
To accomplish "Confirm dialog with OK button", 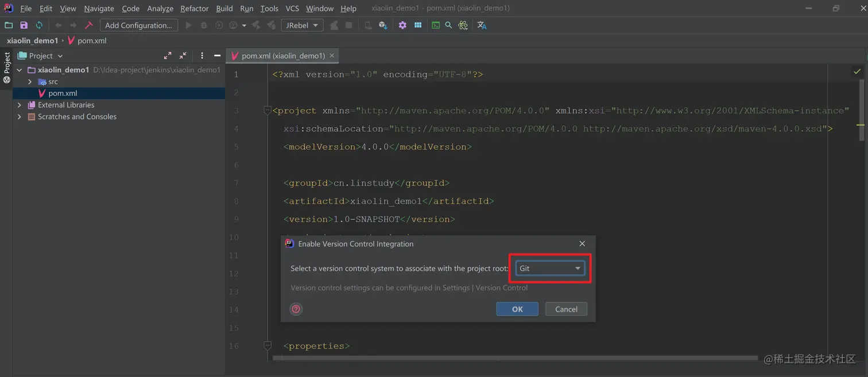I will click(x=517, y=309).
